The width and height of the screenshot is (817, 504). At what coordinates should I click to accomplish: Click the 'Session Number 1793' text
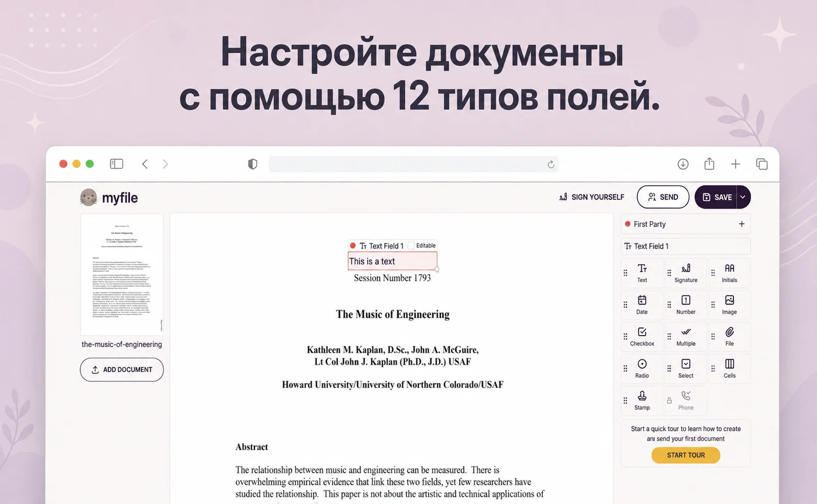[x=392, y=278]
